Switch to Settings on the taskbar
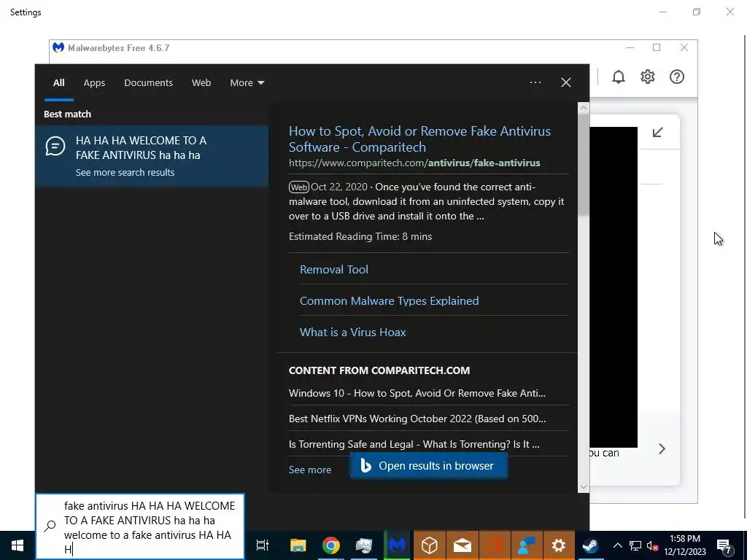 coord(558,545)
